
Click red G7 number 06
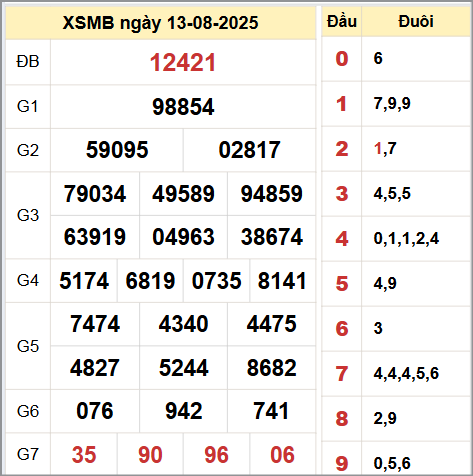coord(282,455)
